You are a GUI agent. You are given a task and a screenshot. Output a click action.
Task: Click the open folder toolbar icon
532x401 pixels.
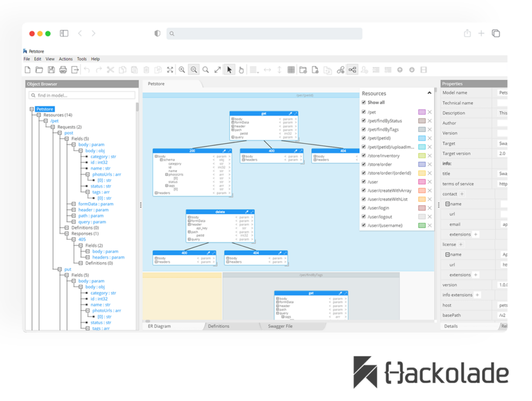(39, 70)
